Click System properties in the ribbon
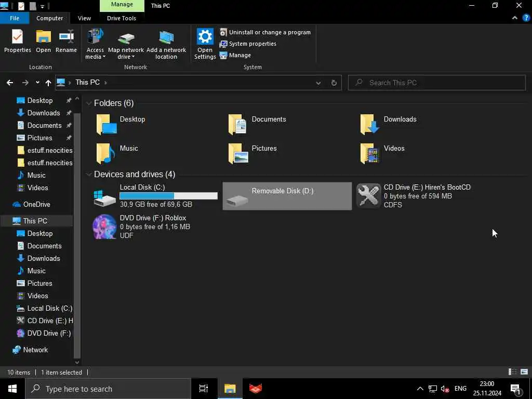 pyautogui.click(x=248, y=44)
